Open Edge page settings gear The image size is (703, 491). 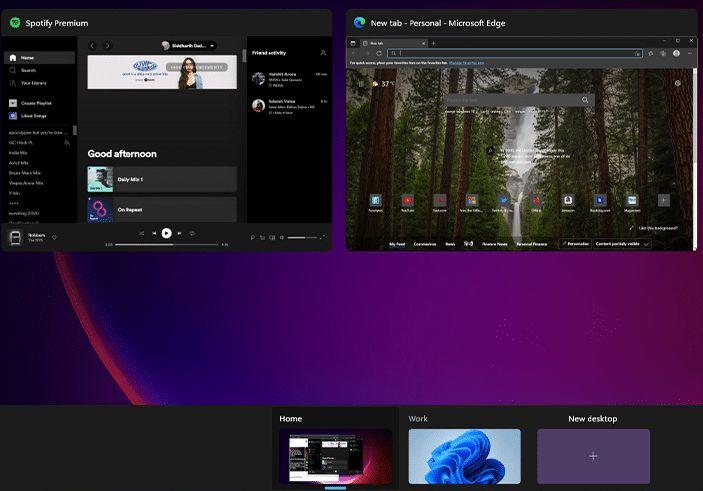678,83
